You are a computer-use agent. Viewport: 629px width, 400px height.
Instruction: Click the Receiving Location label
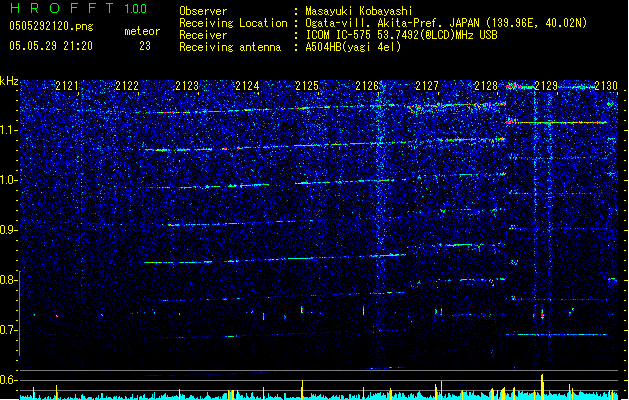coord(233,23)
